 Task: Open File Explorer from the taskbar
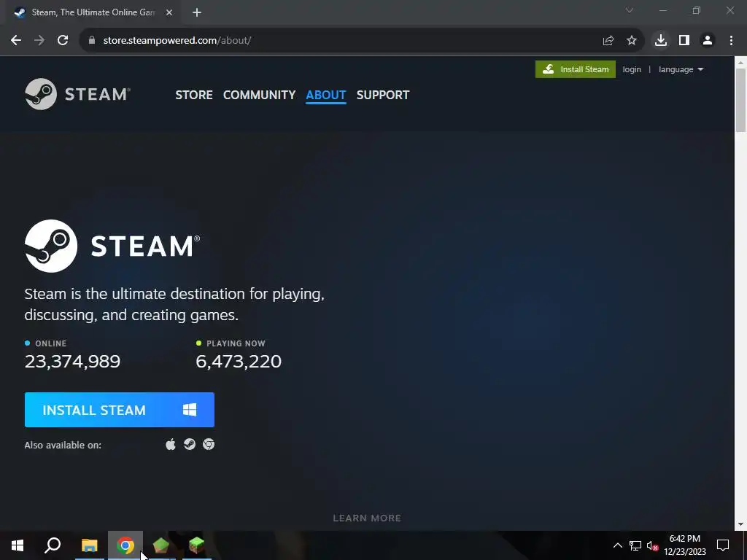click(x=89, y=545)
